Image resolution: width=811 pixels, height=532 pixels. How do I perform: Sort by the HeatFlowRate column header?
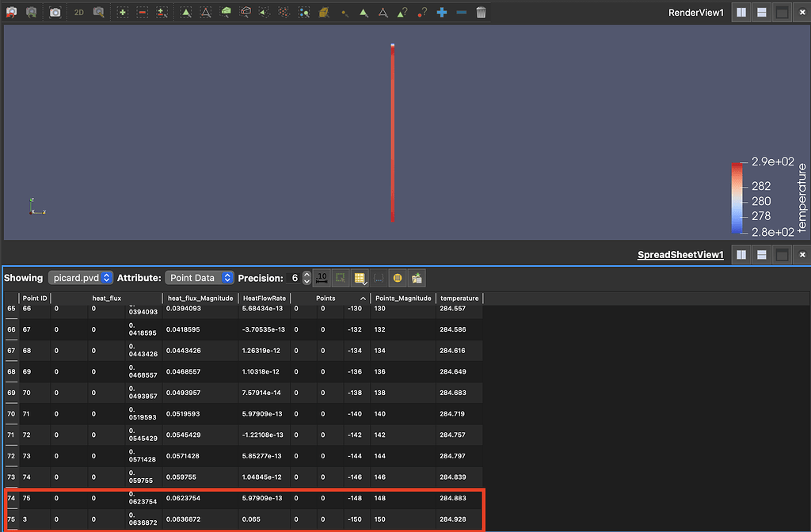point(265,298)
